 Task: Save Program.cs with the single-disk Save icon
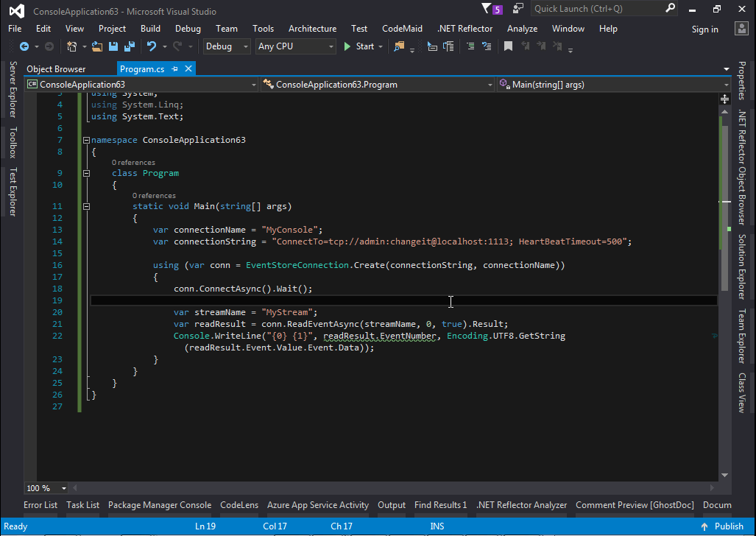tap(113, 46)
